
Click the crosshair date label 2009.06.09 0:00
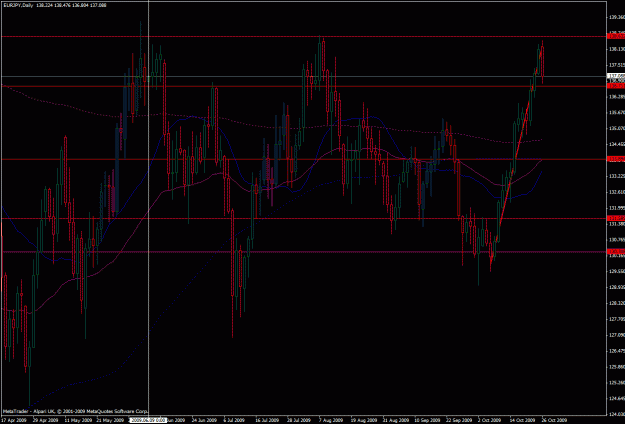coord(149,420)
